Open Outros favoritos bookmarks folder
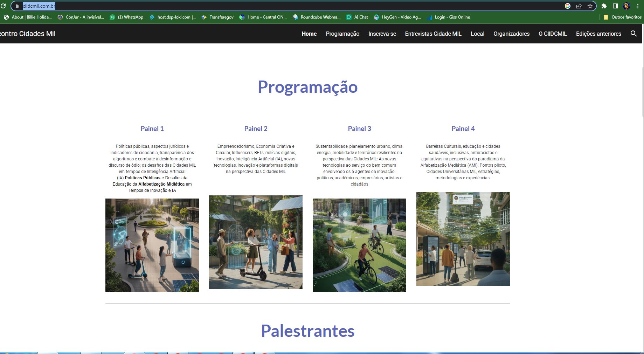644x354 pixels. [623, 17]
